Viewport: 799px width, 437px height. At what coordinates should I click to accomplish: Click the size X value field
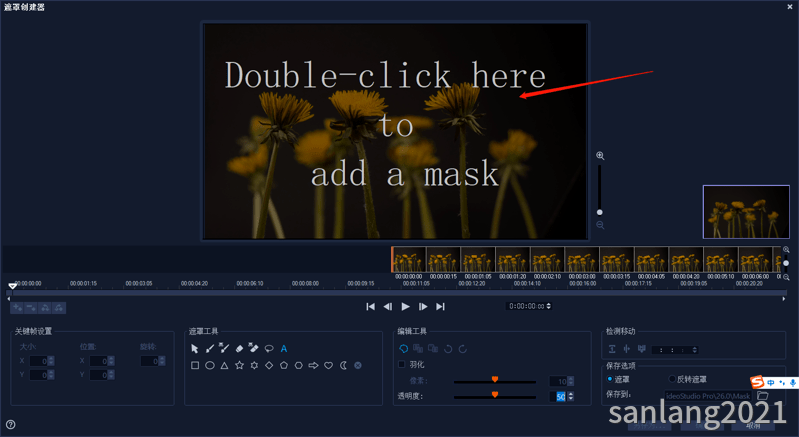38,361
